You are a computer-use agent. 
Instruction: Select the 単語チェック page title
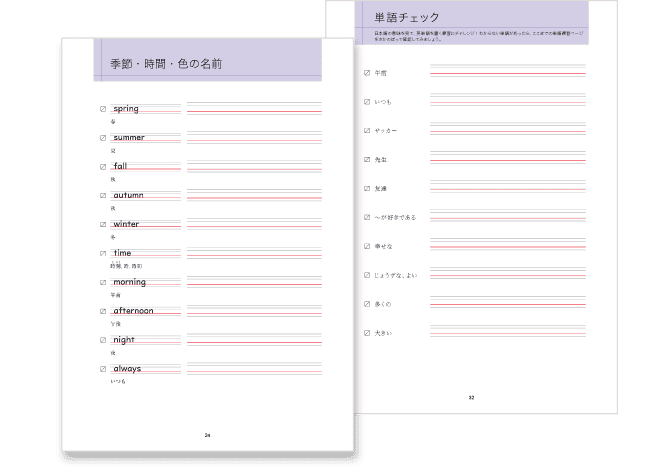[x=407, y=17]
